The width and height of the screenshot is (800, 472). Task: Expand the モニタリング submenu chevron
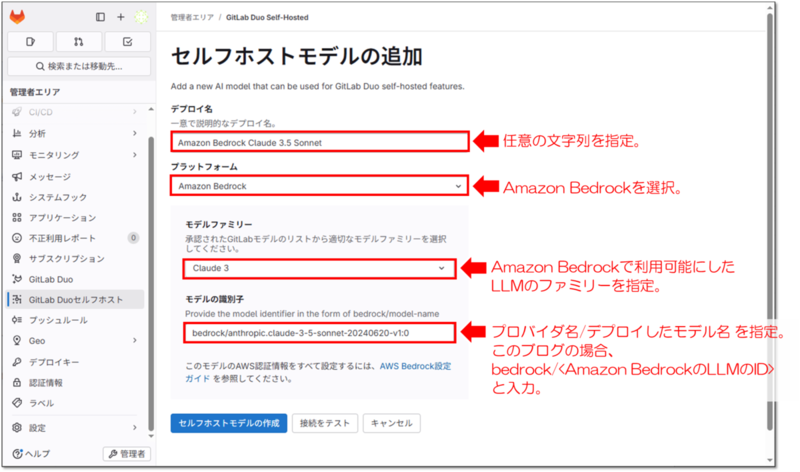(135, 155)
